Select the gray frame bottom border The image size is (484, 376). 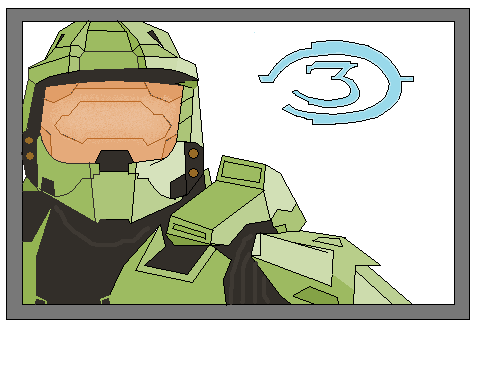[238, 312]
